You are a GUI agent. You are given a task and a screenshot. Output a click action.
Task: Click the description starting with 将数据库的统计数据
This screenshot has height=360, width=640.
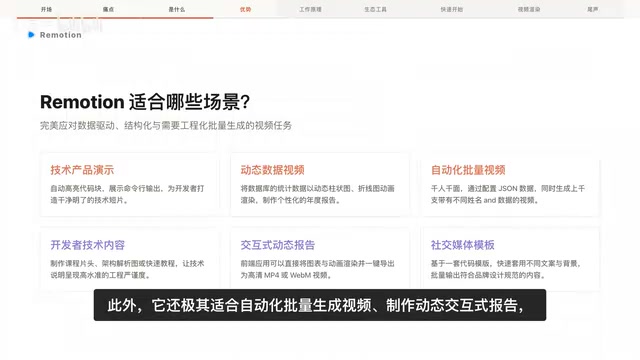[318, 194]
